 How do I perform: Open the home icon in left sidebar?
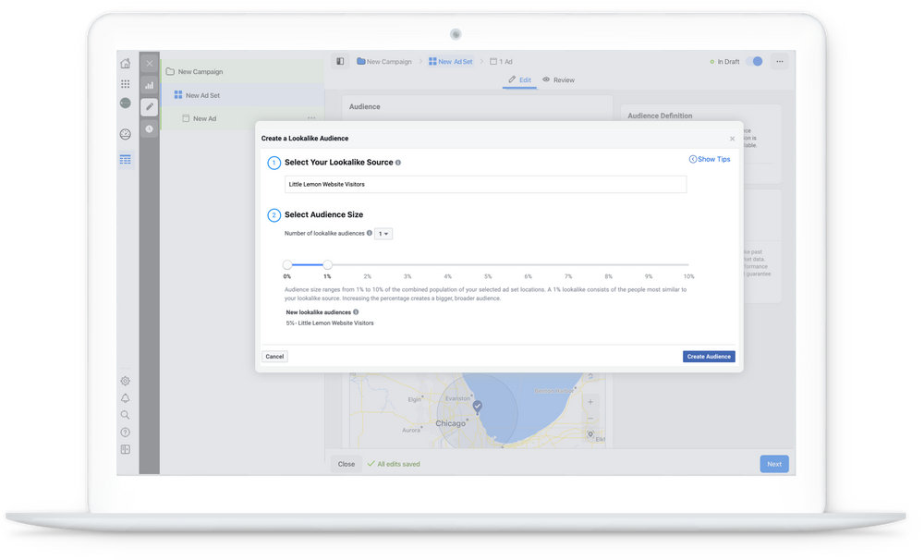(125, 63)
